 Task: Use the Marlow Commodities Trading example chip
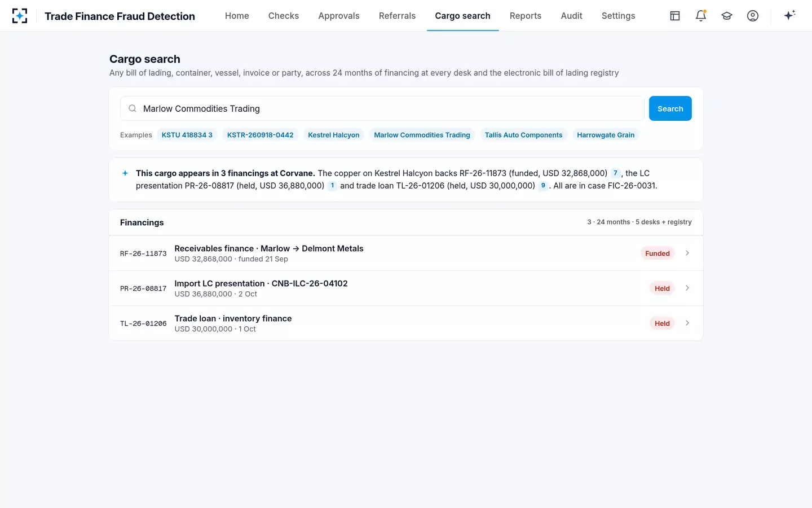[x=422, y=135]
